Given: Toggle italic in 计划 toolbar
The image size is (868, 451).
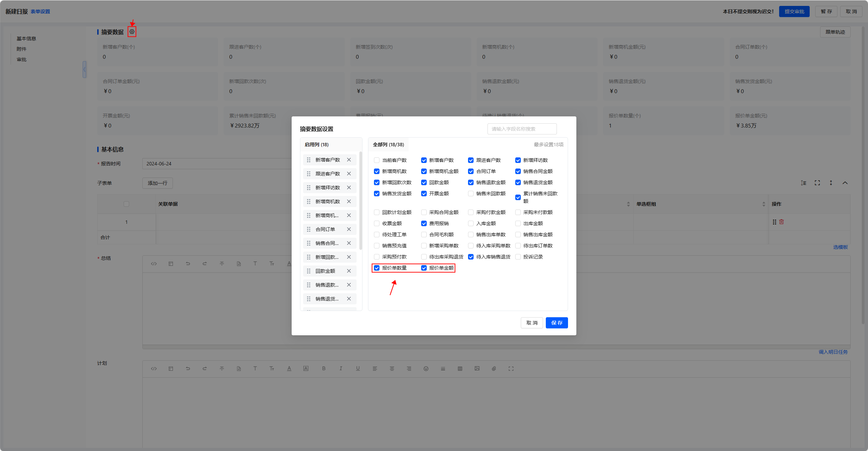Looking at the screenshot, I should click(x=341, y=369).
